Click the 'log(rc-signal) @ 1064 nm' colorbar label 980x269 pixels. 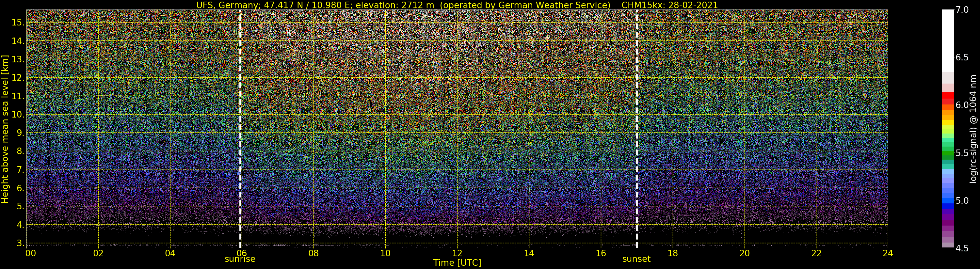[973, 129]
